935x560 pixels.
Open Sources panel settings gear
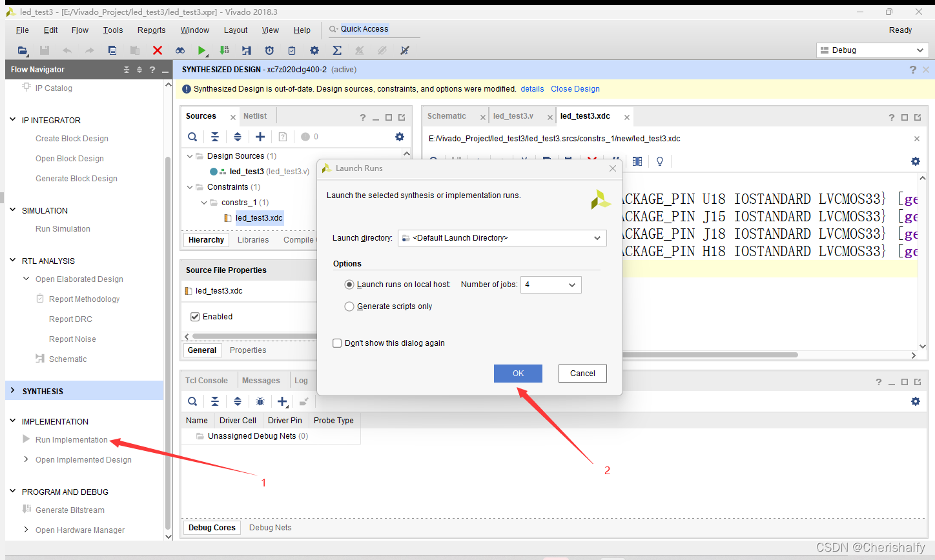[400, 137]
